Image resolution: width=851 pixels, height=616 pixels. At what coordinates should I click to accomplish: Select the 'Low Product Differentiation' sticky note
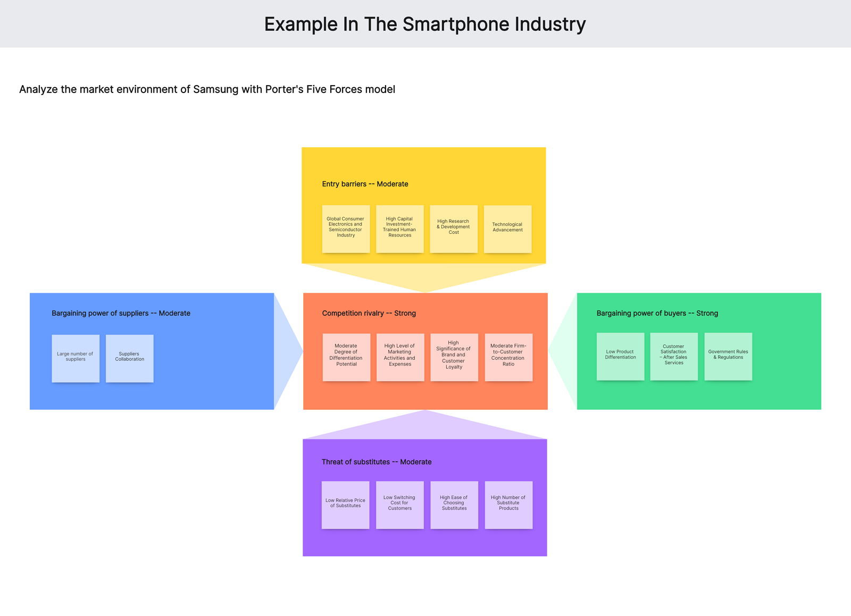coord(620,356)
